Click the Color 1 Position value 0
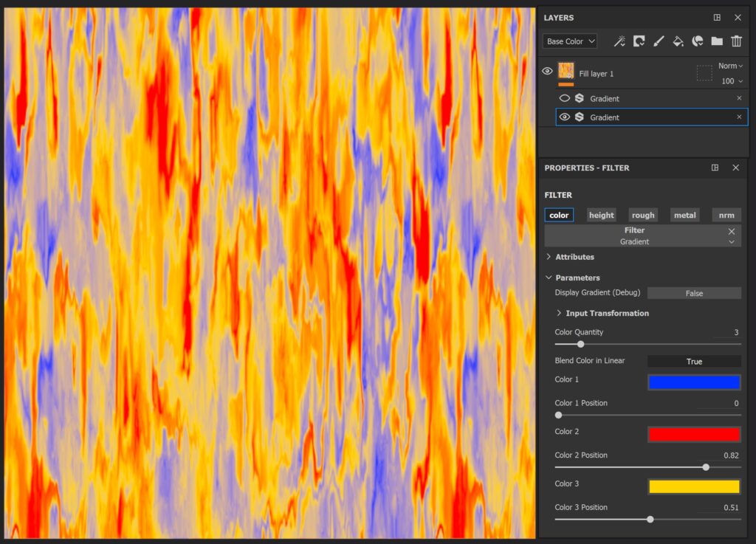Image resolution: width=756 pixels, height=544 pixels. click(x=736, y=403)
